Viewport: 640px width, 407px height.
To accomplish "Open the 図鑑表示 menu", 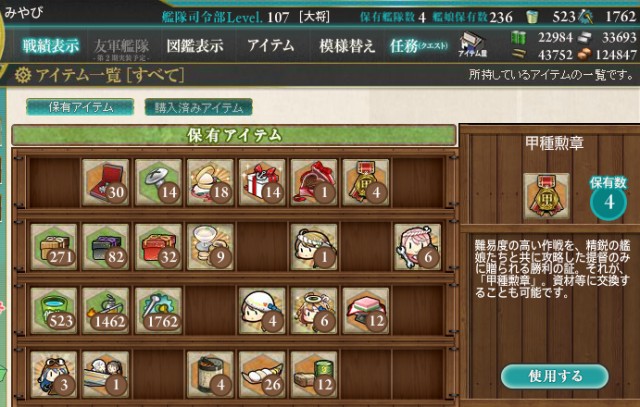I will (195, 46).
